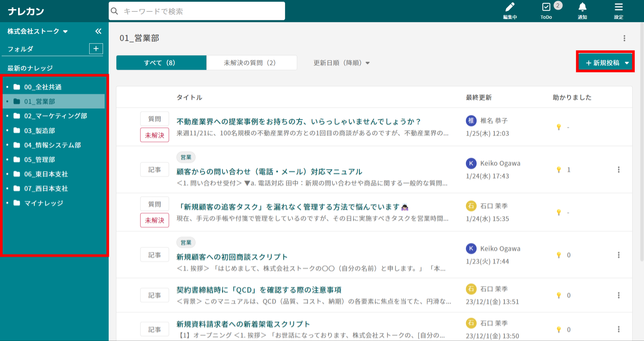Open the 新規資料請求者への新着架電スクリプト article
Screen dimensions: 644x341
(x=243, y=324)
